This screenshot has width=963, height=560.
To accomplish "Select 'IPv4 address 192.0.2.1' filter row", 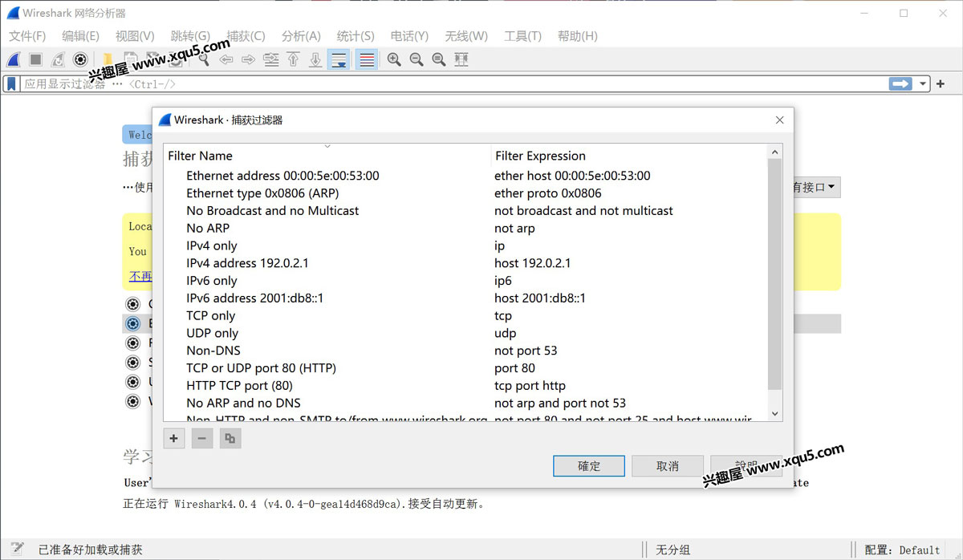I will click(x=465, y=263).
